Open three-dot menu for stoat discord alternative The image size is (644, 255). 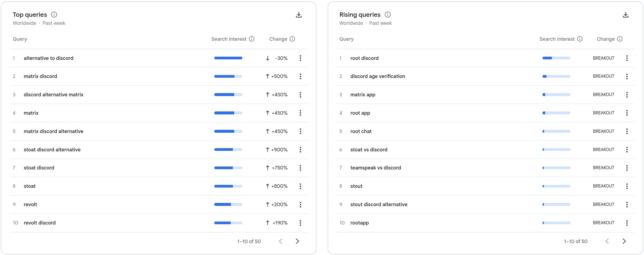[x=300, y=149]
